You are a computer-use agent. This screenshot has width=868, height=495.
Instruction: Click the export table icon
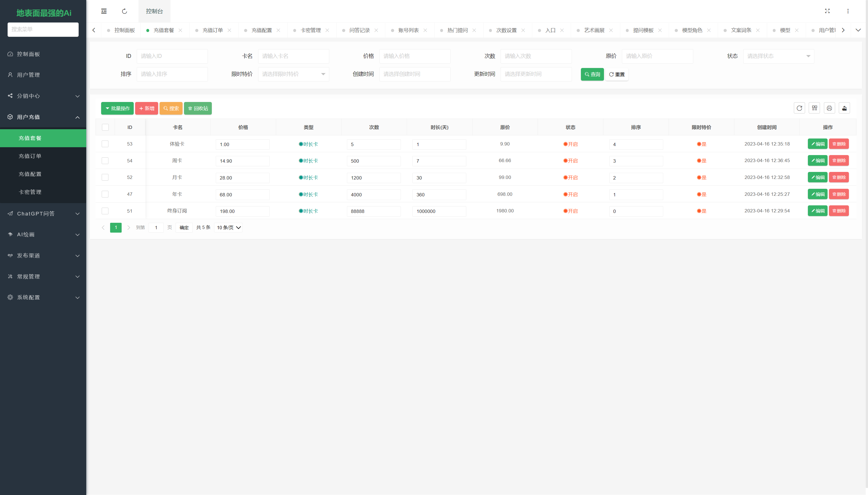844,108
